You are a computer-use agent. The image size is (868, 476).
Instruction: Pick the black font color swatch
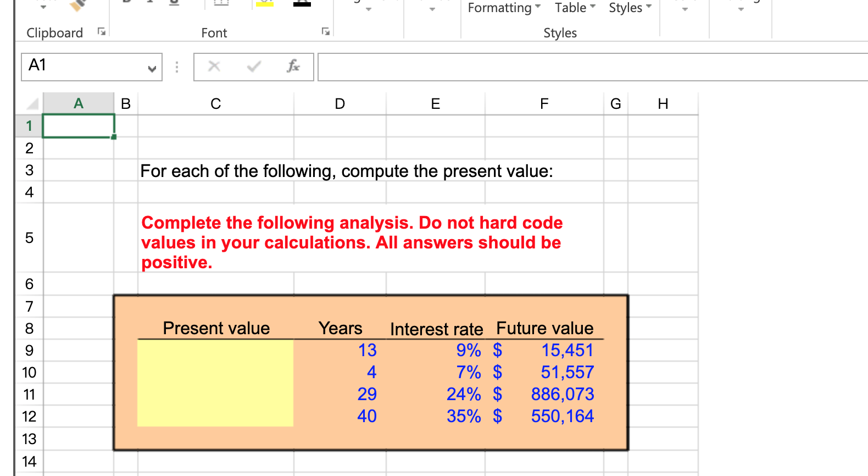point(302,4)
